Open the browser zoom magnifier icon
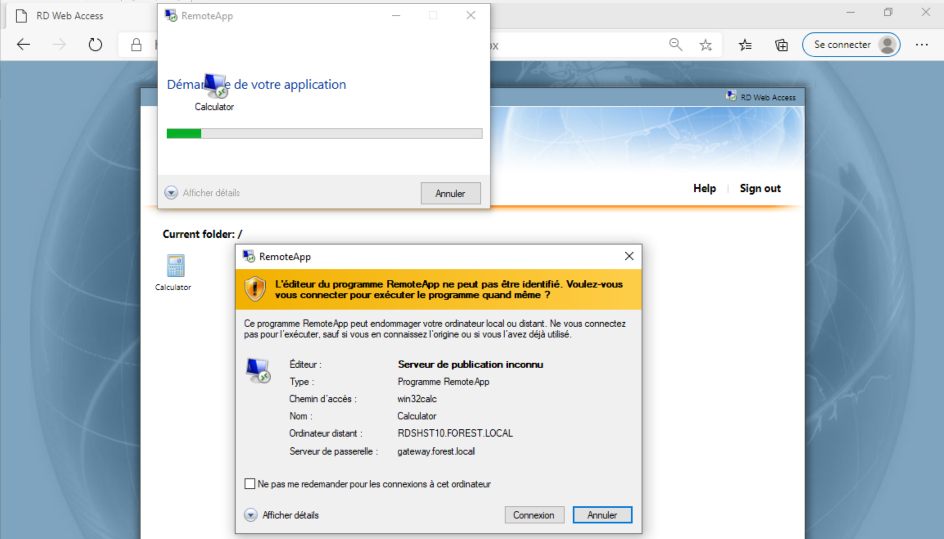 coord(675,45)
